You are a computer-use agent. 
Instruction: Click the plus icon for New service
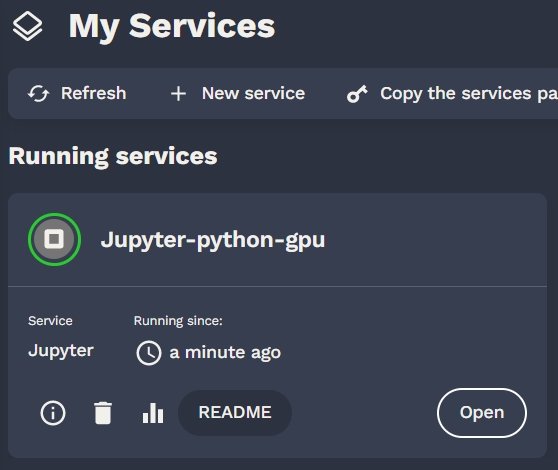click(178, 94)
